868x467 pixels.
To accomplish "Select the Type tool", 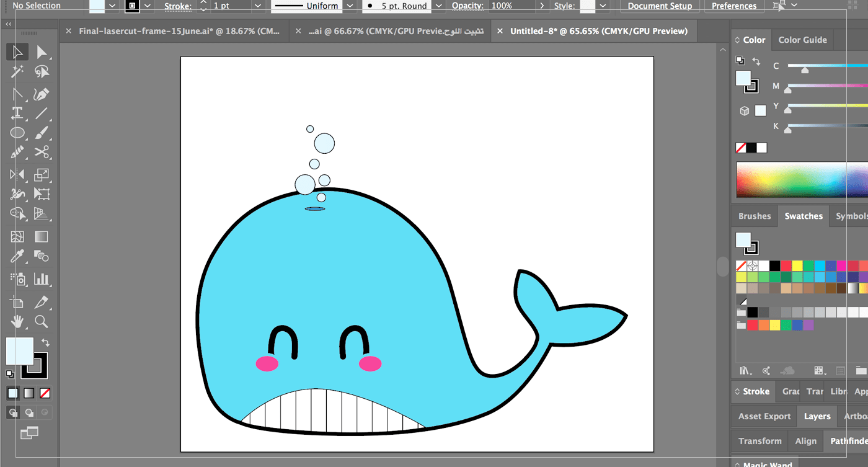I will (x=17, y=113).
